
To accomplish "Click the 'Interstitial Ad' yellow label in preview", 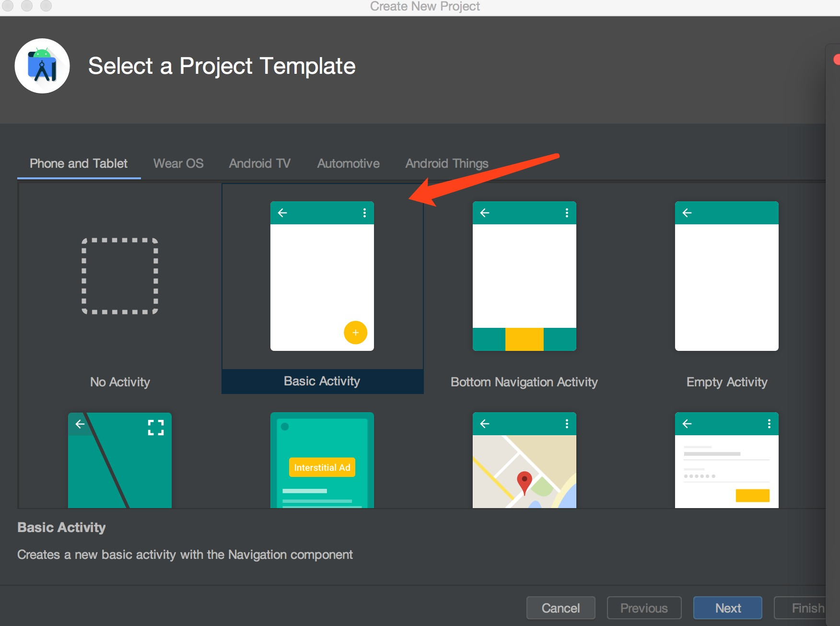I will click(x=322, y=467).
